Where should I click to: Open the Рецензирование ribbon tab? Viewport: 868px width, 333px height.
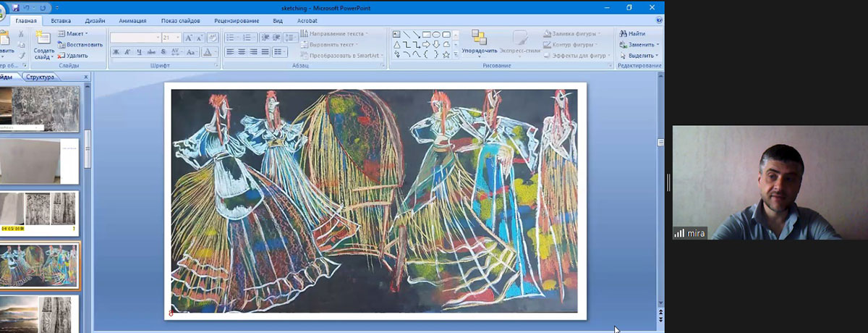(237, 21)
